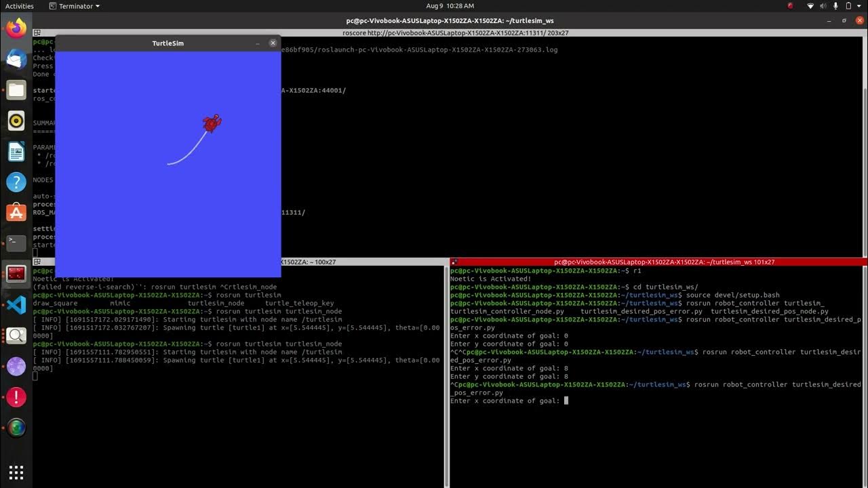Click the bottom-left terminal pane title bar

238,262
